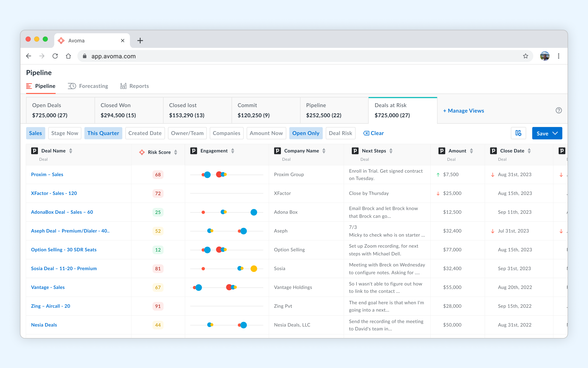Screen dimensions: 588x368
Task: Expand the Save button dropdown arrow
Action: tap(555, 133)
